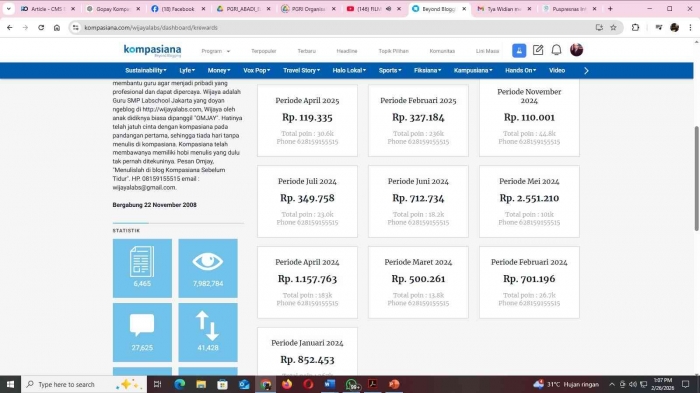Viewport: 700px width, 393px height.
Task: Open a new browser tab with plus
Action: (610, 9)
